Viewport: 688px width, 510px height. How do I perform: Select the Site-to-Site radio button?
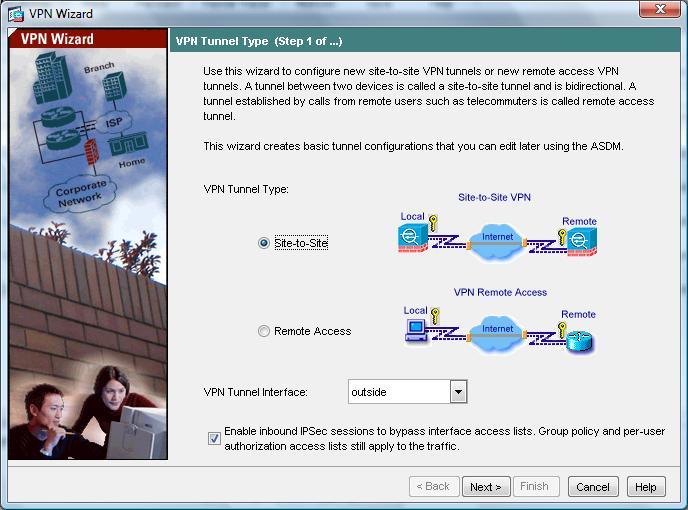264,243
